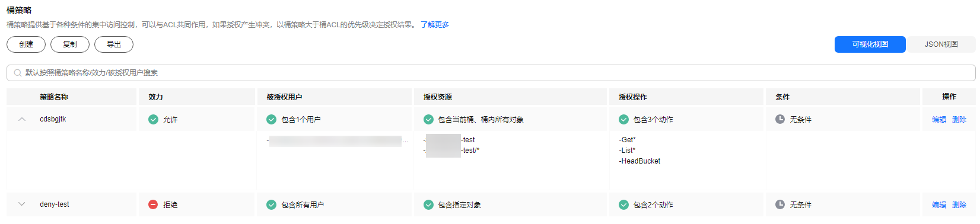Focus the policy name search field
The height and width of the screenshot is (224, 980).
click(x=491, y=73)
